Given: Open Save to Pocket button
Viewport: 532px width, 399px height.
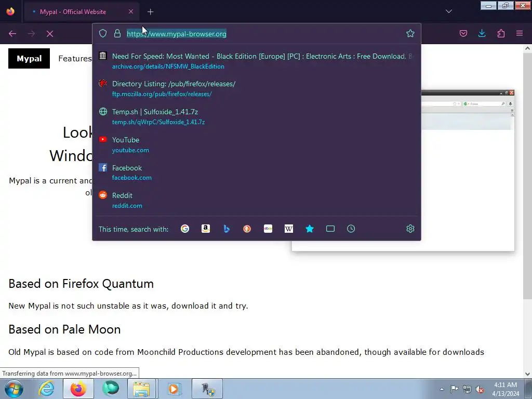Looking at the screenshot, I should [x=463, y=33].
